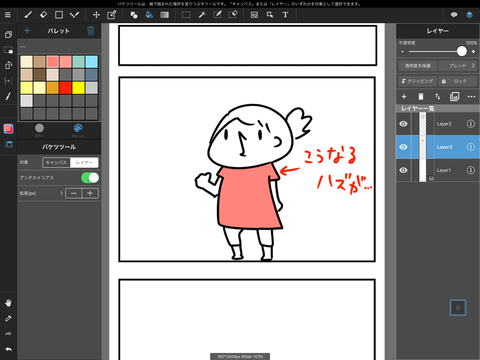Screen dimensions: 480x360
Task: Toggle the clipping button
Action: tap(417, 81)
